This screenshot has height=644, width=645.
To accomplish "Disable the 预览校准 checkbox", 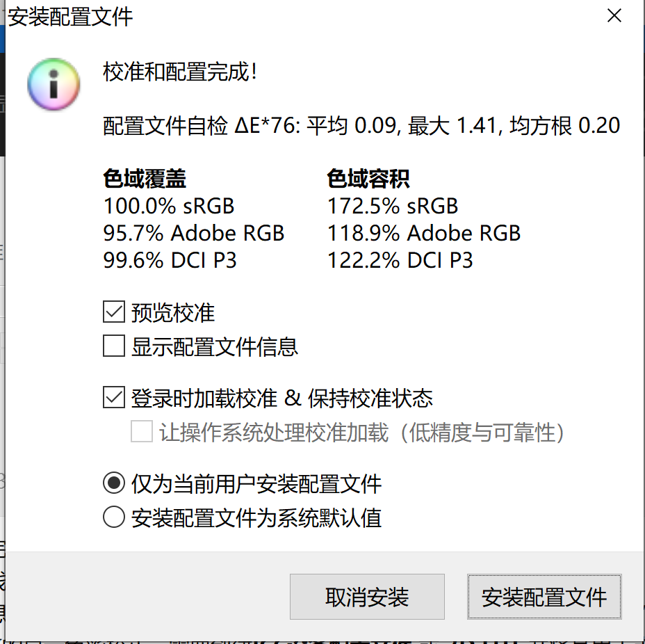I will [x=114, y=312].
